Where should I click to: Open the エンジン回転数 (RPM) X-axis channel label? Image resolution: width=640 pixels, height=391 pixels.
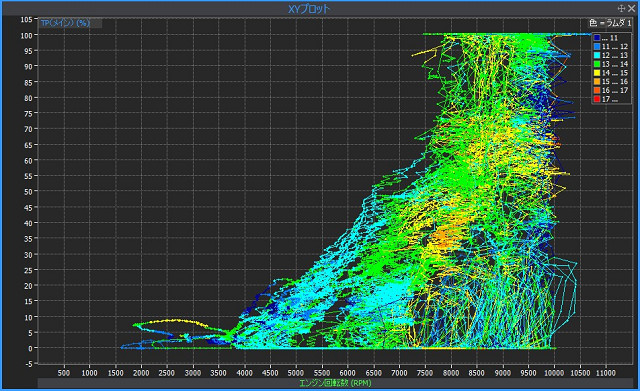click(335, 383)
